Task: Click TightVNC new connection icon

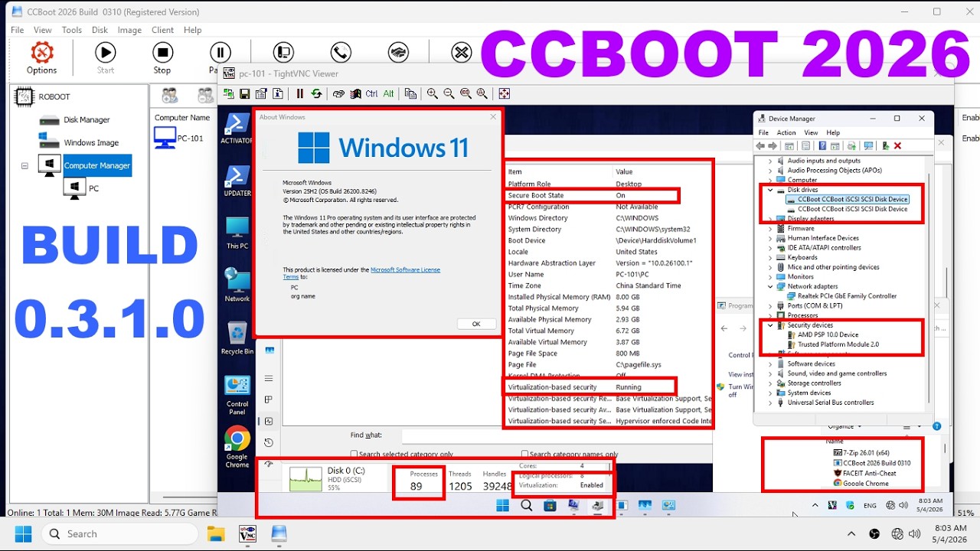Action: [x=228, y=93]
